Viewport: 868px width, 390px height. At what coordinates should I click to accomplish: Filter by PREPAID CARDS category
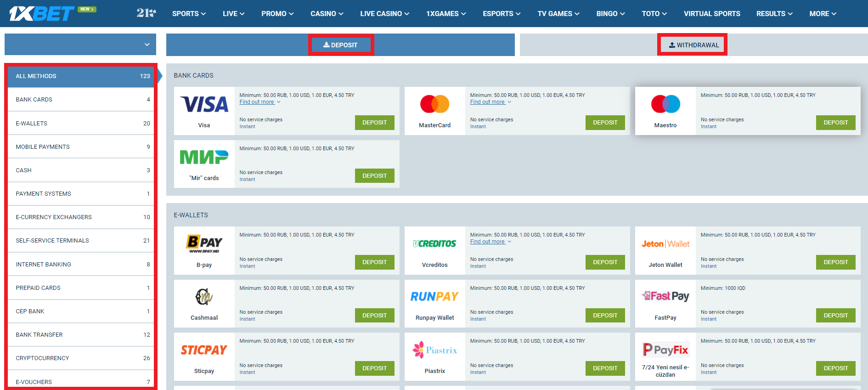point(81,288)
